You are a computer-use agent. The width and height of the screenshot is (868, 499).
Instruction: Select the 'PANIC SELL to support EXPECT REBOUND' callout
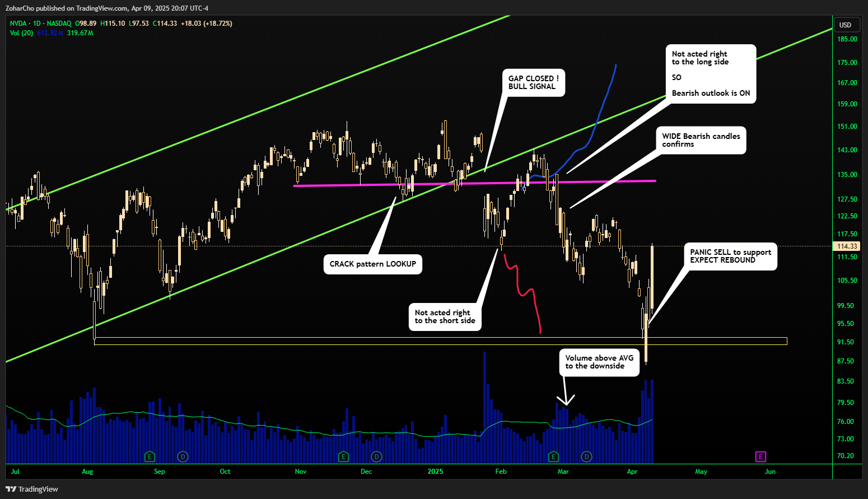coord(731,257)
